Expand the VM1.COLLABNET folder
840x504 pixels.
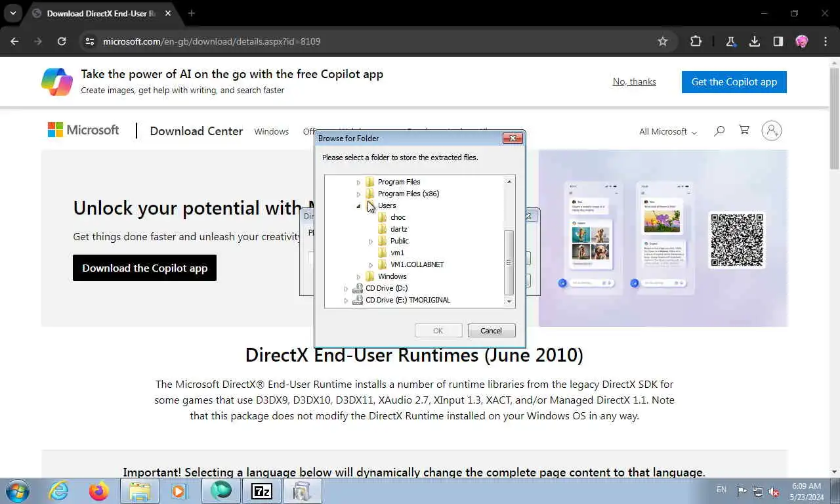[x=371, y=265]
